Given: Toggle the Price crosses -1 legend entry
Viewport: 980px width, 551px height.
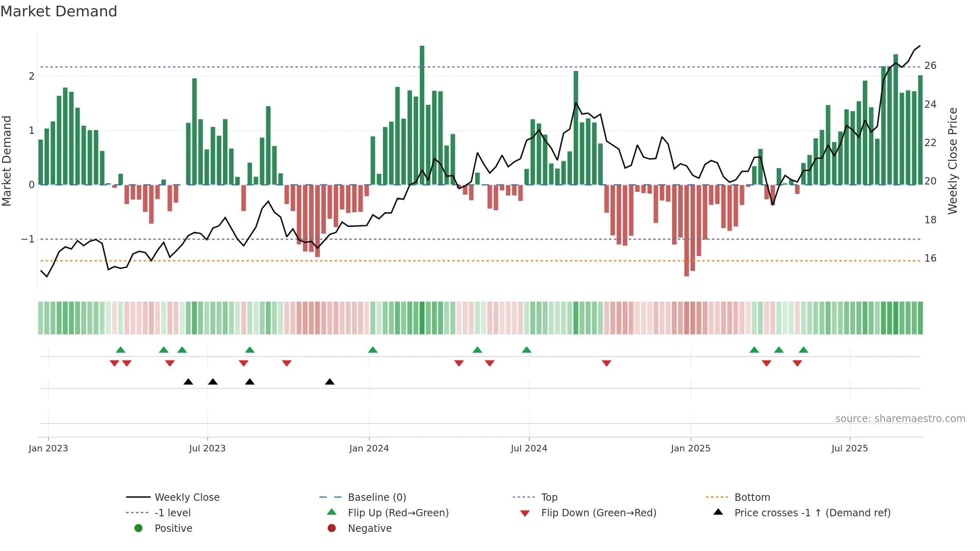Looking at the screenshot, I should point(802,513).
